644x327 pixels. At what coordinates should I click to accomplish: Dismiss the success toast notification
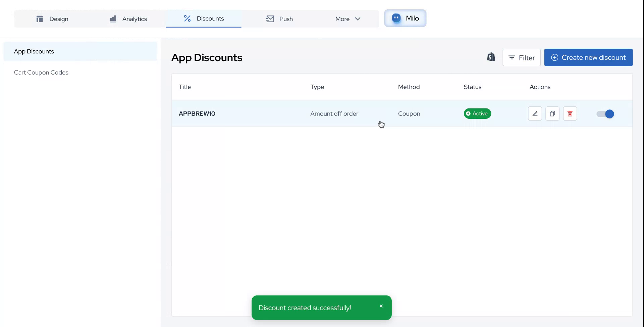tap(381, 306)
